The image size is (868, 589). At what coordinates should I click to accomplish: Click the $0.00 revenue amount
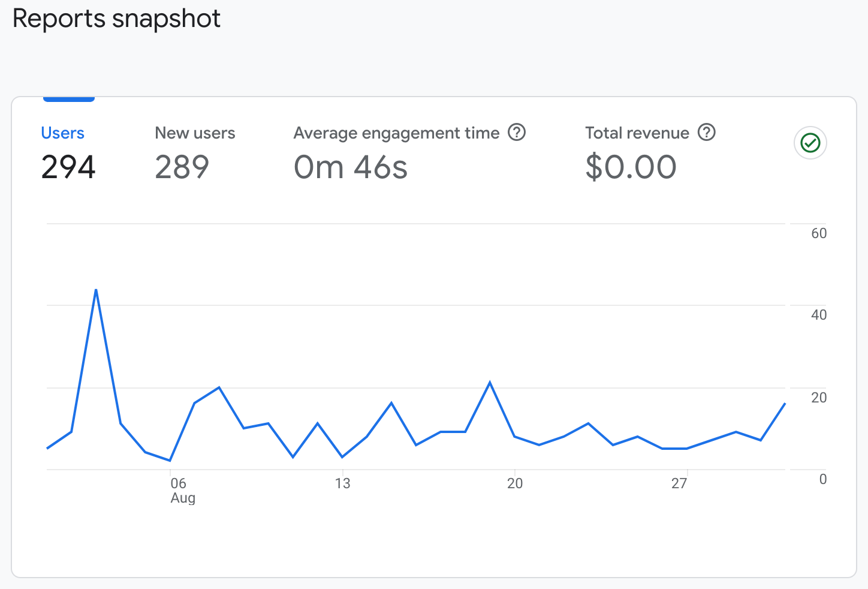tap(631, 167)
